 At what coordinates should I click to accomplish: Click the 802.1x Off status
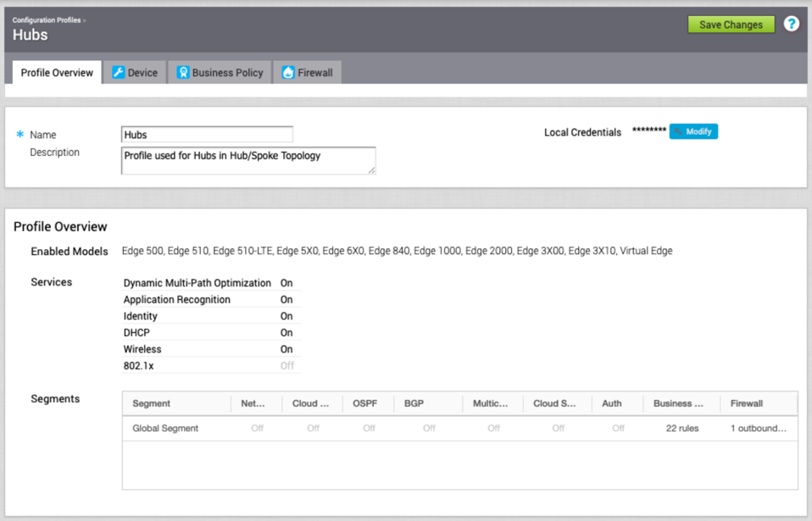pos(287,366)
